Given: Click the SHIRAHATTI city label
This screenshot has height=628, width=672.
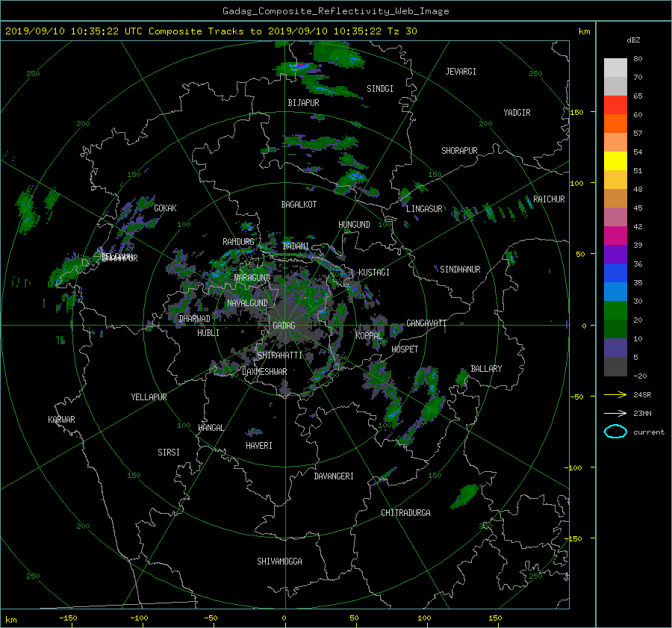Looking at the screenshot, I should [280, 355].
